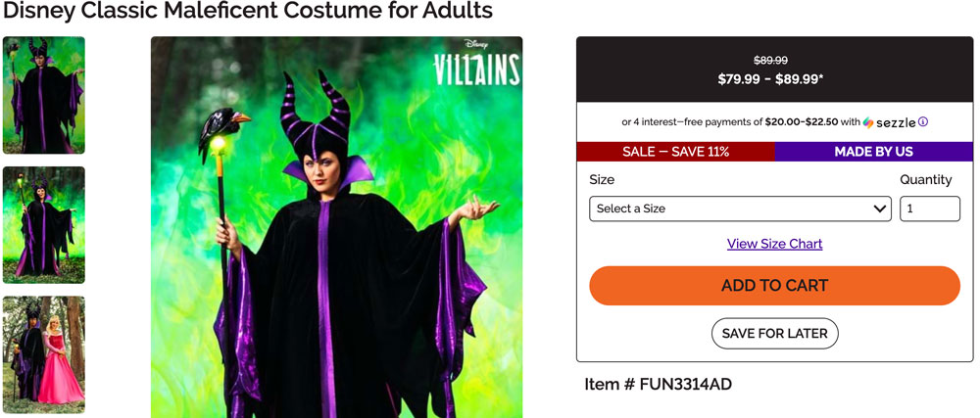The image size is (980, 418).
Task: Click the product title heading
Action: [x=247, y=12]
